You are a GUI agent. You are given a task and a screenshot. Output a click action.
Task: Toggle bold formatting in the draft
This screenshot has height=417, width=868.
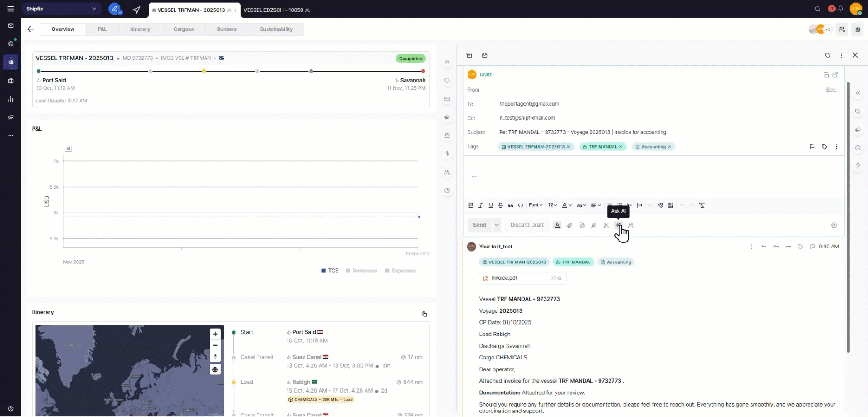[x=471, y=205]
